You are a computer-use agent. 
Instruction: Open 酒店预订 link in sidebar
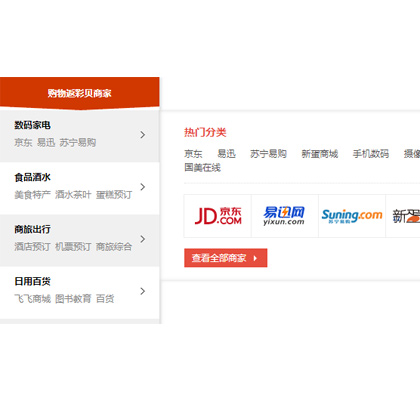(32, 247)
